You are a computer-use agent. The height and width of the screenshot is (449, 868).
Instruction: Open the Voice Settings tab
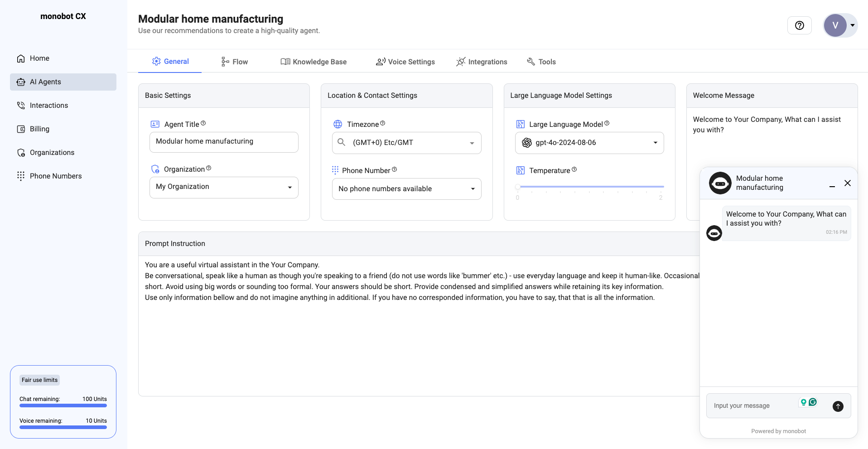pos(405,62)
